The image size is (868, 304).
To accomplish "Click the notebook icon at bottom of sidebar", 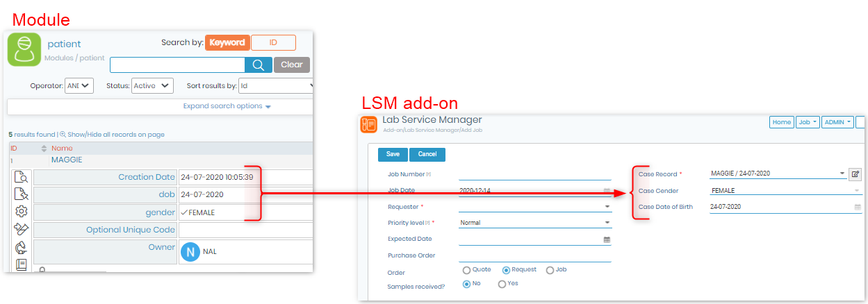I will [22, 264].
